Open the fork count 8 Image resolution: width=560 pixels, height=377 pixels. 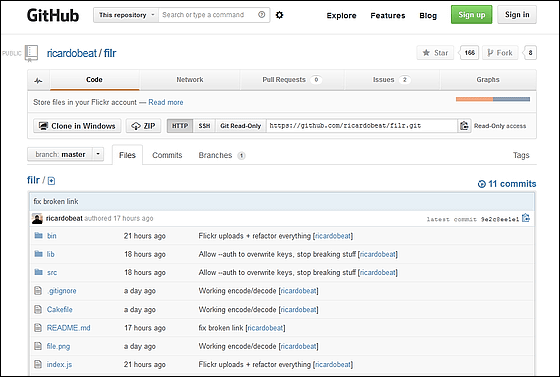[530, 53]
